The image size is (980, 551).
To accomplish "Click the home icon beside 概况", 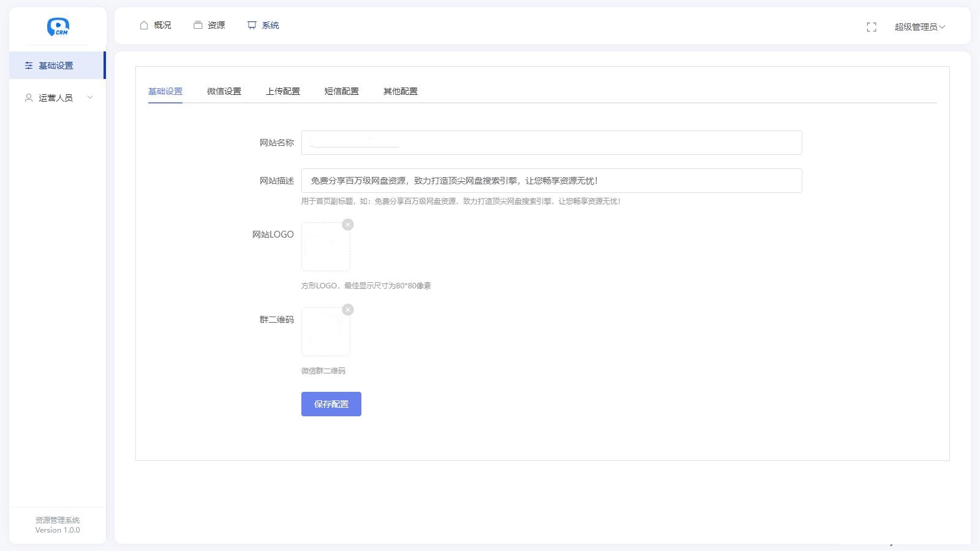I will (144, 25).
